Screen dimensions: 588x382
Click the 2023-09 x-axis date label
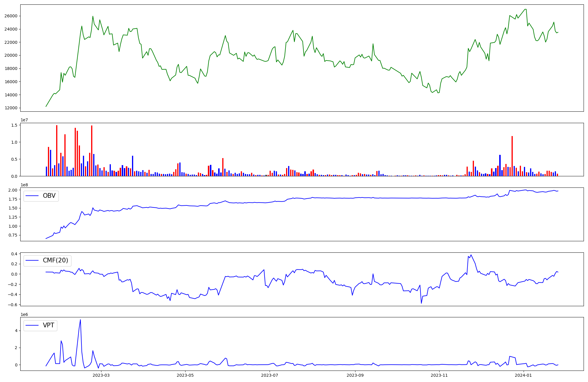[355, 375]
